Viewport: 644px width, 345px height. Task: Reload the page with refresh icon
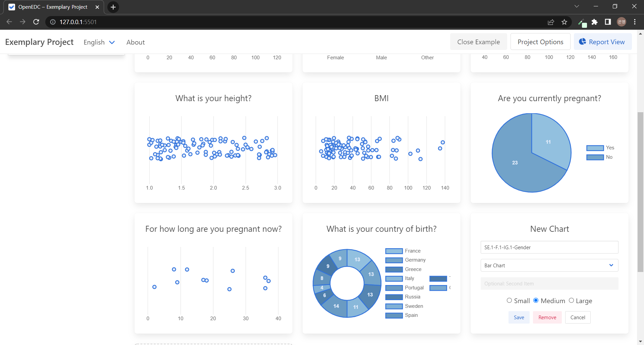[36, 22]
